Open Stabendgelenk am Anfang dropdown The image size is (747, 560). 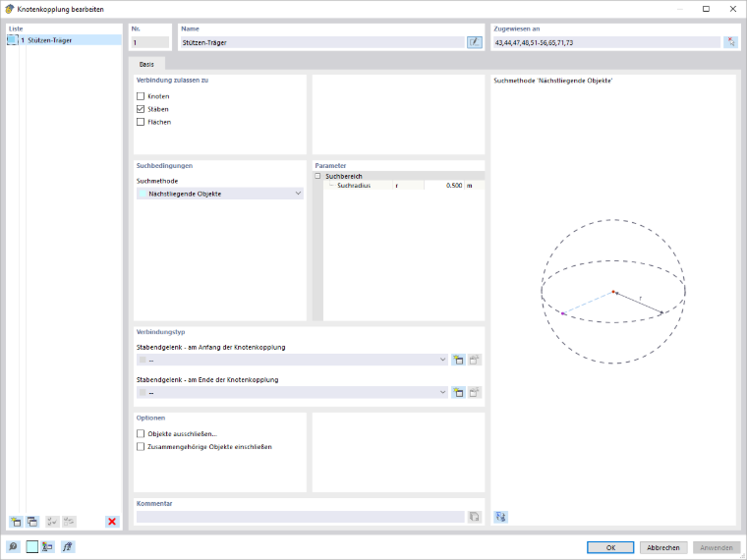click(293, 360)
